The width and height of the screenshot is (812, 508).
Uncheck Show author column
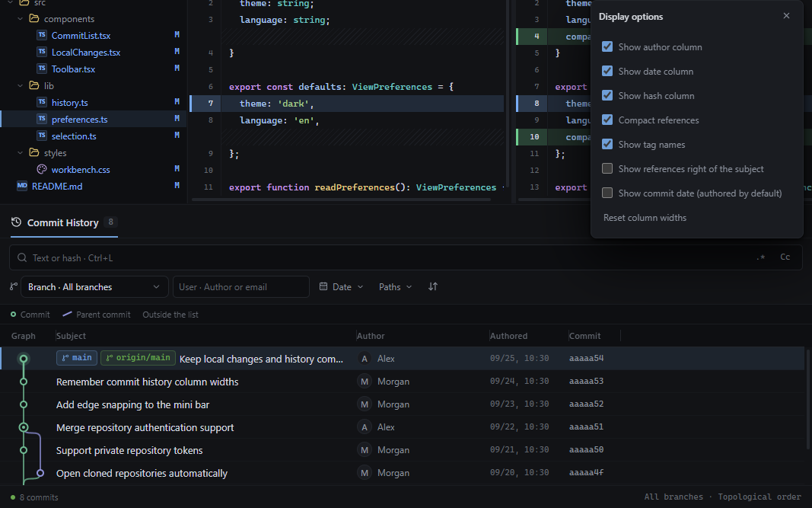click(x=607, y=46)
